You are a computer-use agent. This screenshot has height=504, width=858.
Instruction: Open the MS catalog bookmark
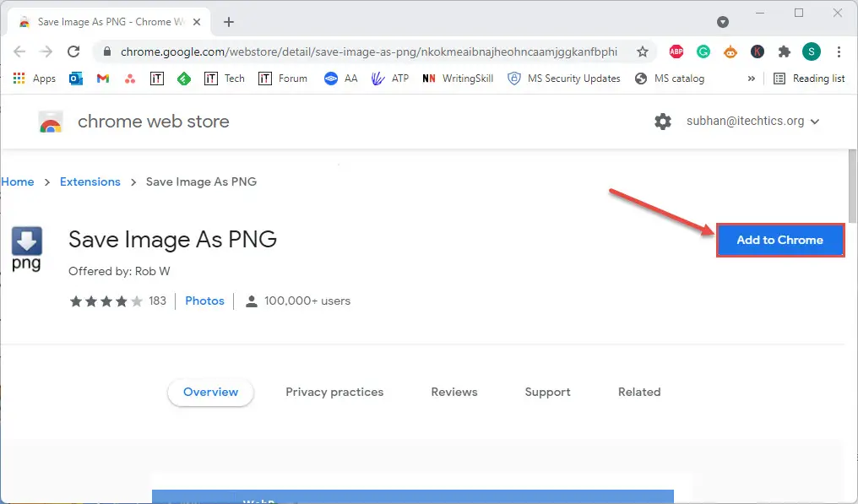click(x=669, y=79)
